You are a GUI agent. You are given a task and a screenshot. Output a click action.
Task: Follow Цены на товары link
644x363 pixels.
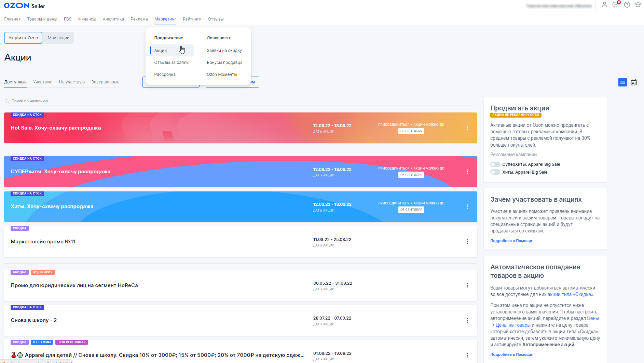pos(513,325)
